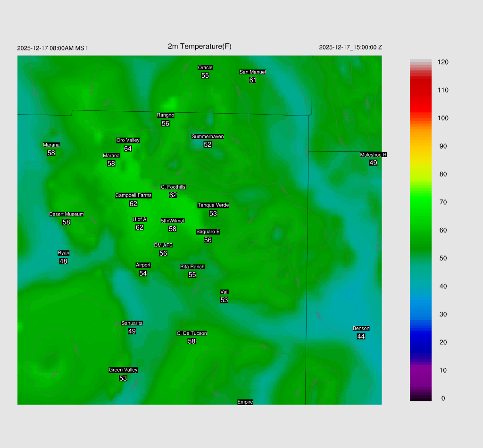This screenshot has width=483, height=448.
Task: Select the Benson temperature value 44
Action: 361,336
